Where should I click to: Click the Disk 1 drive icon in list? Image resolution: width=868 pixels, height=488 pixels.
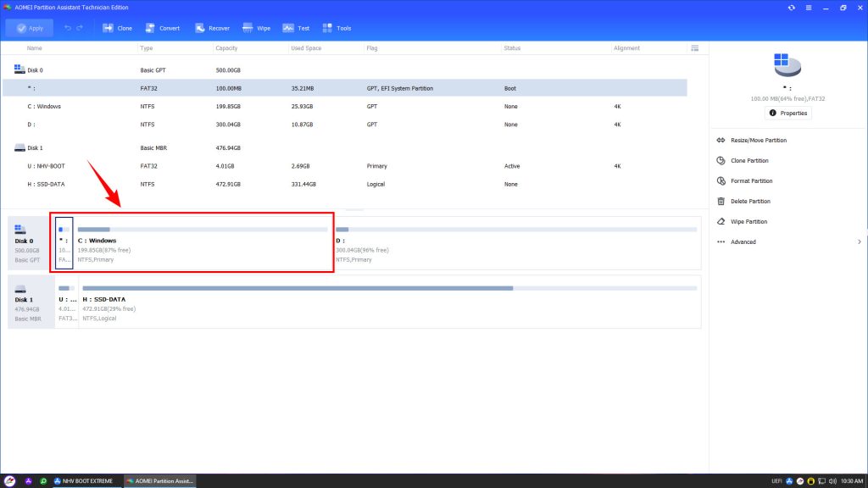19,147
